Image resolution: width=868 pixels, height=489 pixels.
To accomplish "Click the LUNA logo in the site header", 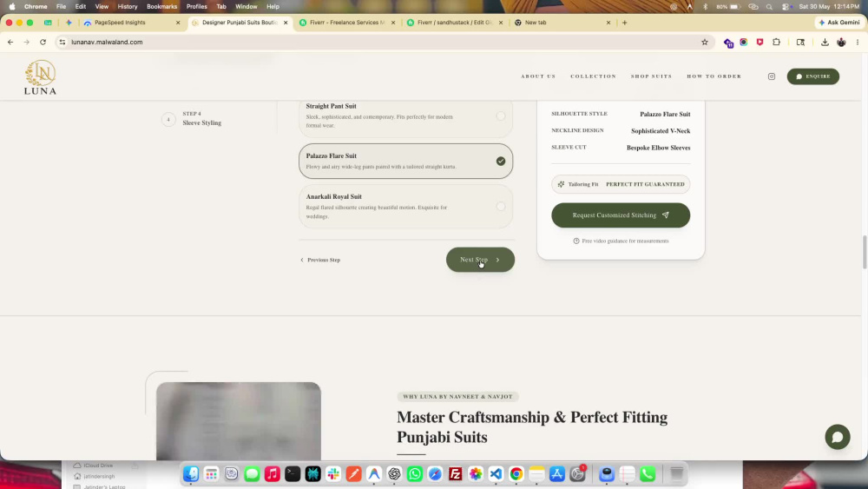I will tap(41, 77).
